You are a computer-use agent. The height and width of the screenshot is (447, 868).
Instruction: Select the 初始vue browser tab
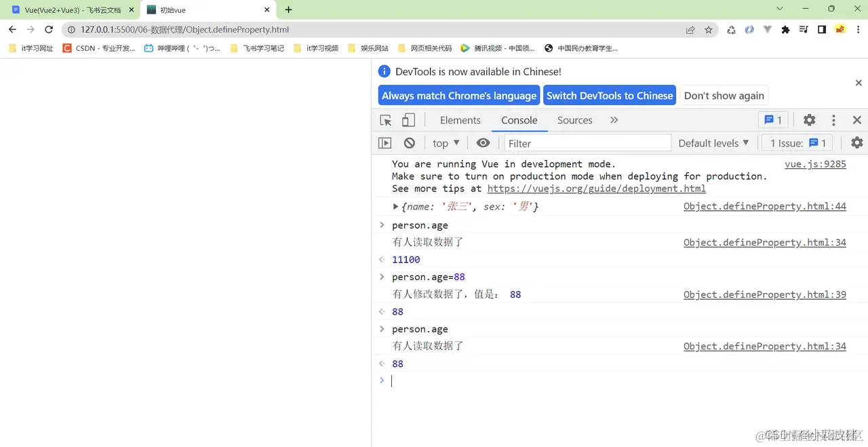pyautogui.click(x=208, y=10)
